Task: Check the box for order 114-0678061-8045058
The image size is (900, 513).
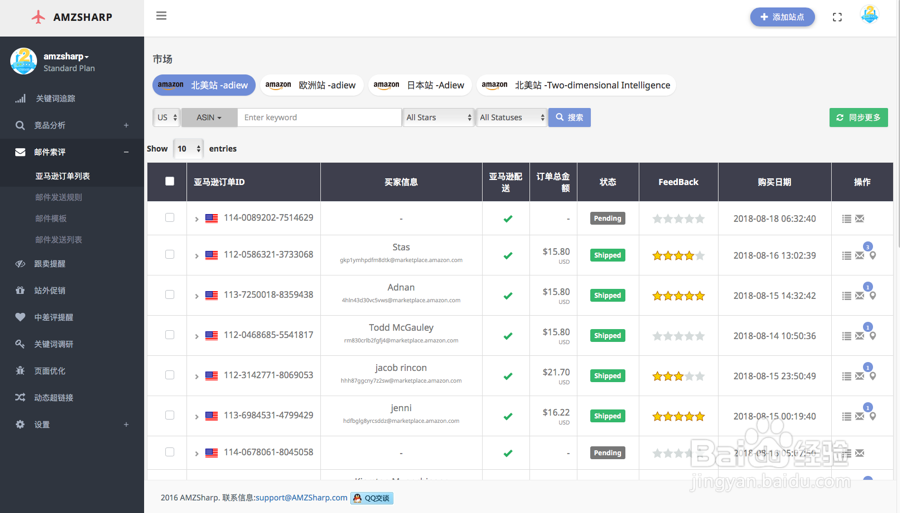Action: pyautogui.click(x=169, y=452)
